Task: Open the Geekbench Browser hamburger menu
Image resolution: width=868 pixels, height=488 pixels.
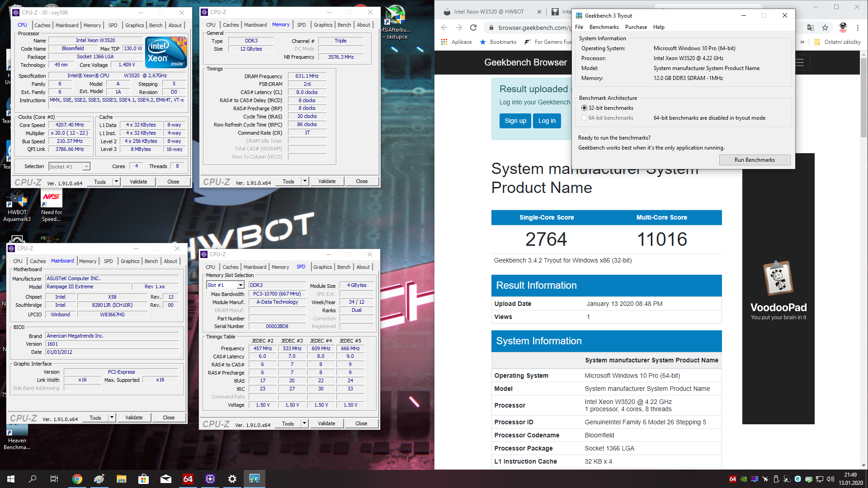Action: (x=800, y=63)
